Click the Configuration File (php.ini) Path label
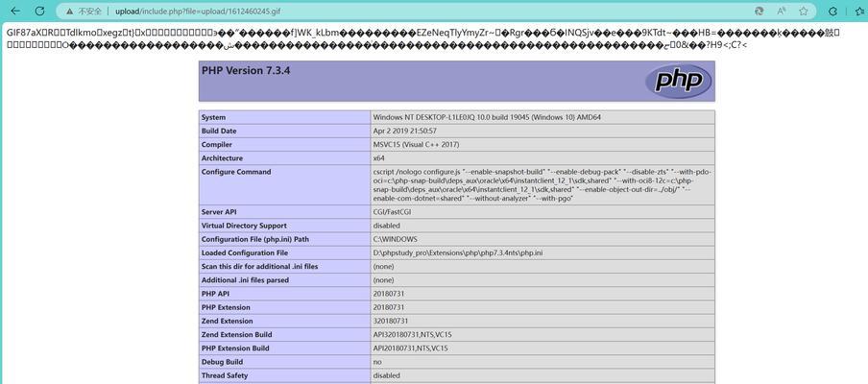Viewport: 868px width, 384px height. tap(255, 239)
